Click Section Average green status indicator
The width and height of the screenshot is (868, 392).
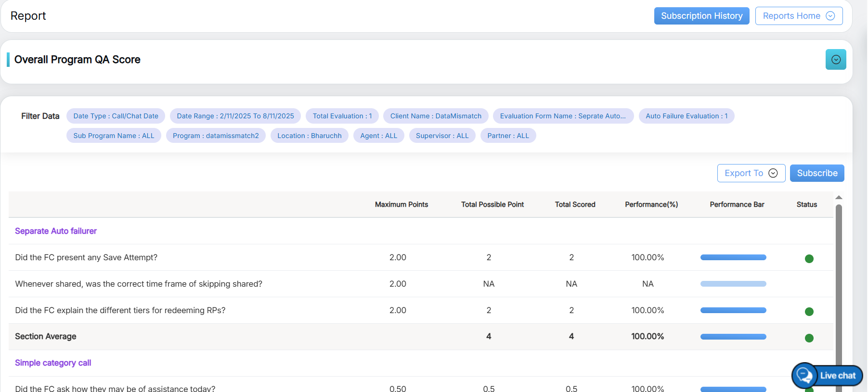[x=809, y=338]
